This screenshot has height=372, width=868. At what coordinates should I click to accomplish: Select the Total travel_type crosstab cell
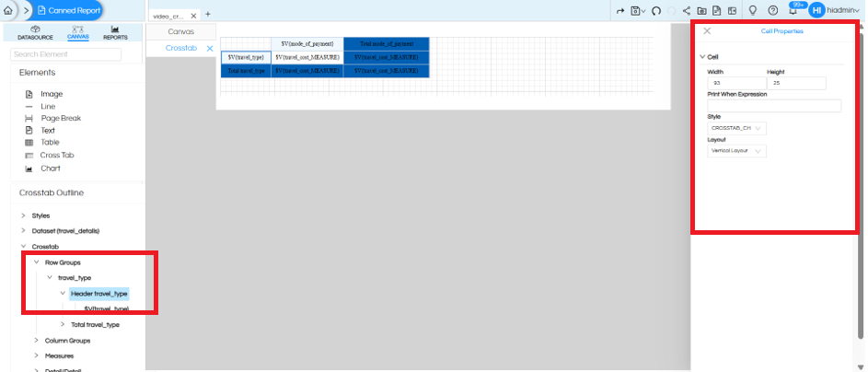tap(246, 71)
